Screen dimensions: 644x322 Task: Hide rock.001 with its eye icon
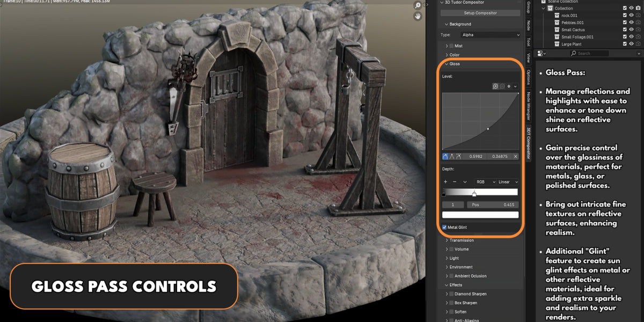pos(632,16)
